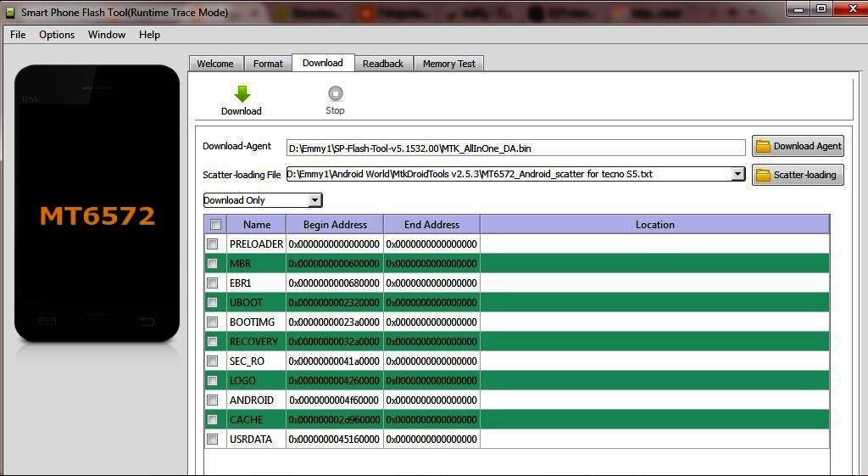Click the green Download arrow icon
The height and width of the screenshot is (476, 868).
click(x=242, y=94)
